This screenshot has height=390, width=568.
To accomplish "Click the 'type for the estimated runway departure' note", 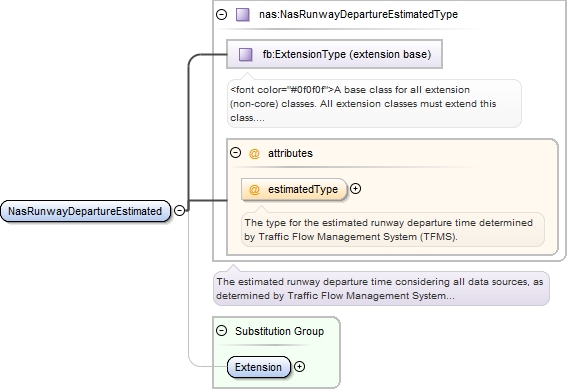I will click(x=393, y=230).
